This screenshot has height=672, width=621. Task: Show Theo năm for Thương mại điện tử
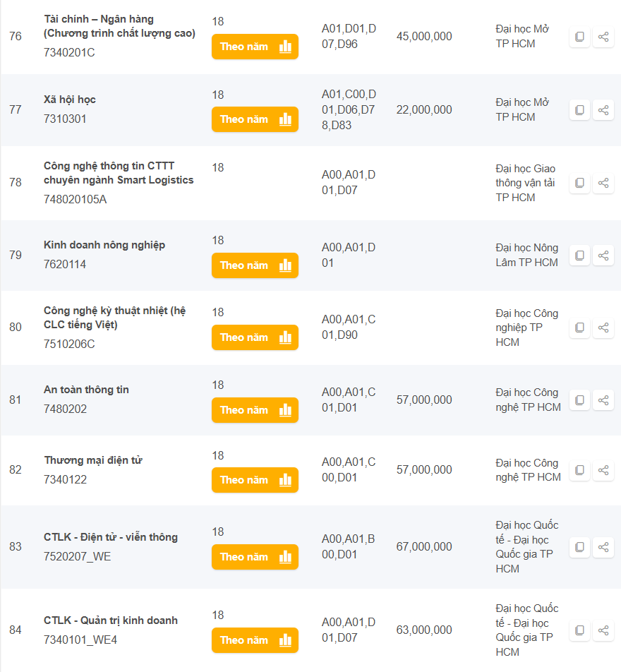click(255, 480)
